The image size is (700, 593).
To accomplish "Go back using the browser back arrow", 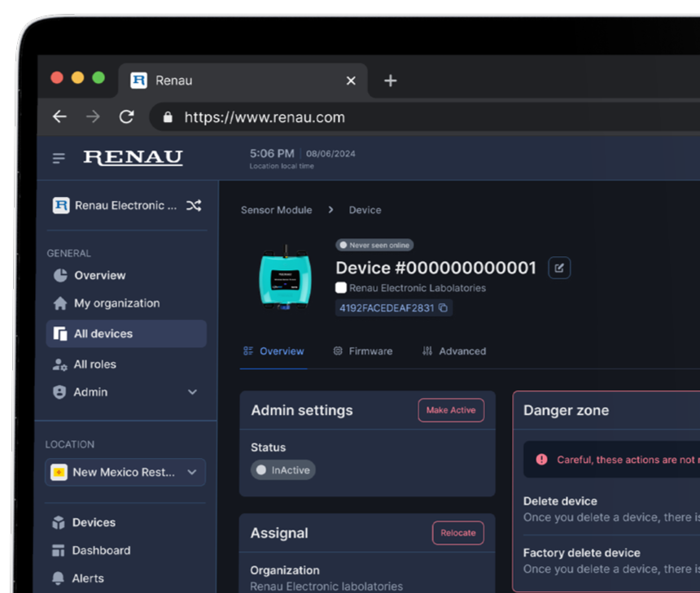I will point(59,117).
